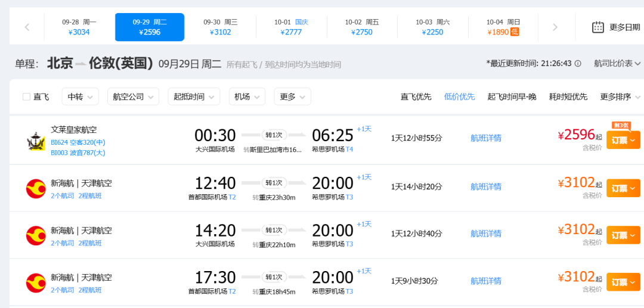Open the 航空公司 airline filter dropdown

[133, 97]
